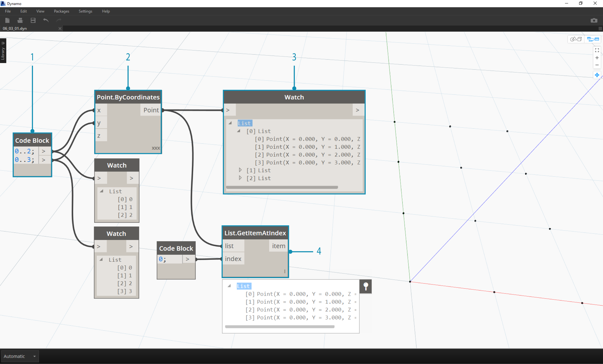Viewport: 603px width, 364px height.
Task: Click output port of 0; Code Block
Action: tap(189, 259)
